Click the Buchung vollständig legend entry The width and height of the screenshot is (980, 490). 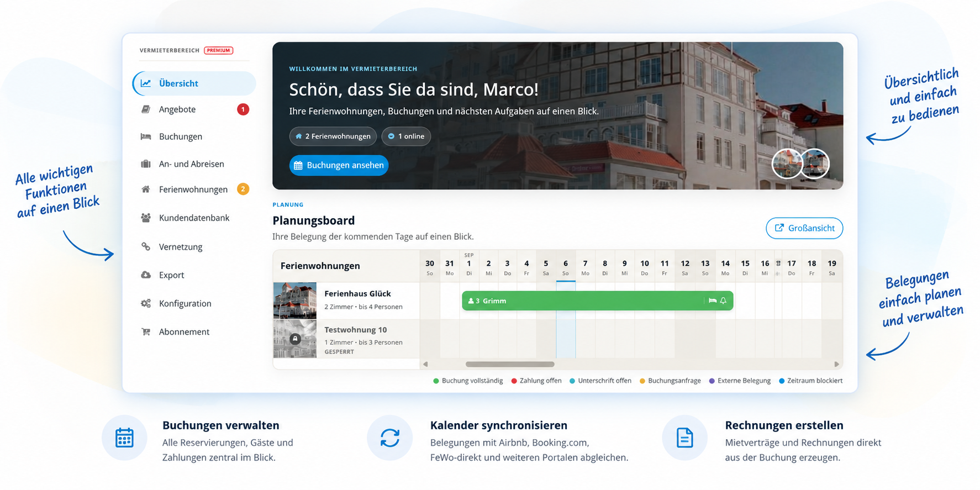click(468, 381)
